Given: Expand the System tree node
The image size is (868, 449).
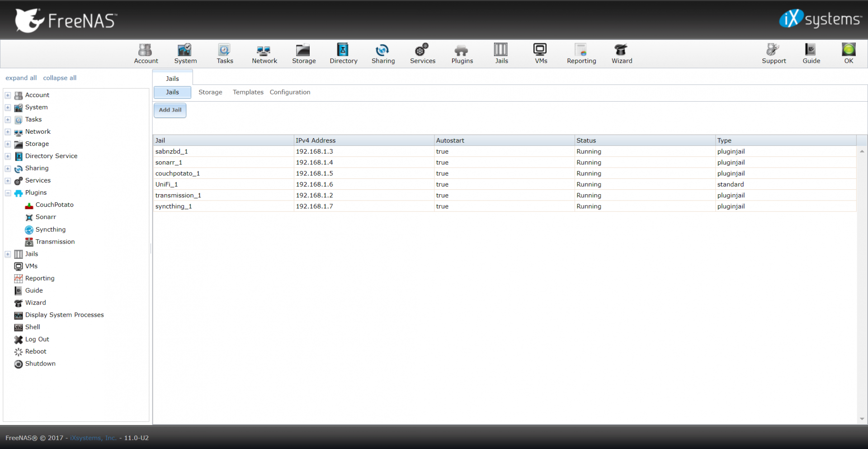Looking at the screenshot, I should [x=8, y=108].
